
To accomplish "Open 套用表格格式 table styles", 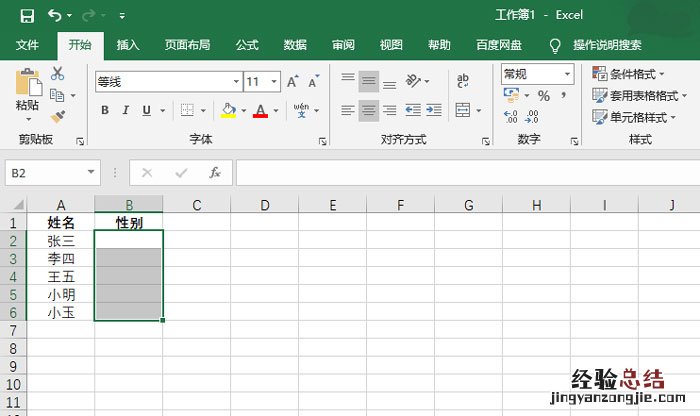I will point(640,95).
